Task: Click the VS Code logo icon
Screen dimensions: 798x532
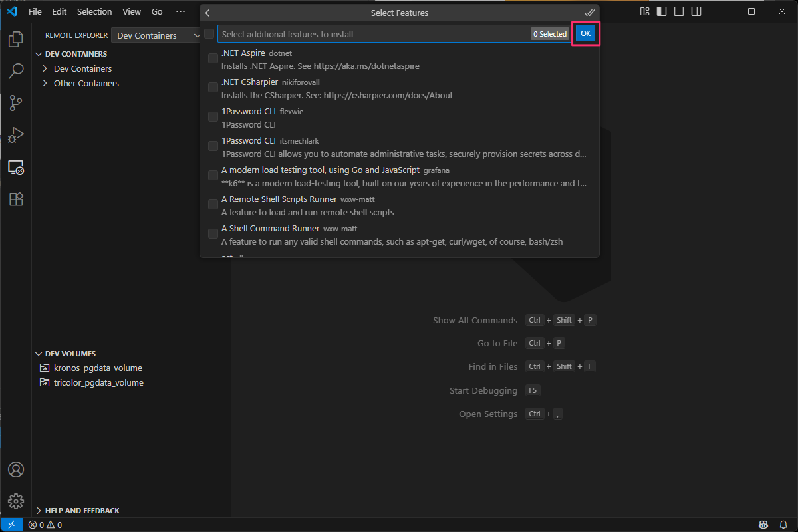Action: pyautogui.click(x=12, y=11)
